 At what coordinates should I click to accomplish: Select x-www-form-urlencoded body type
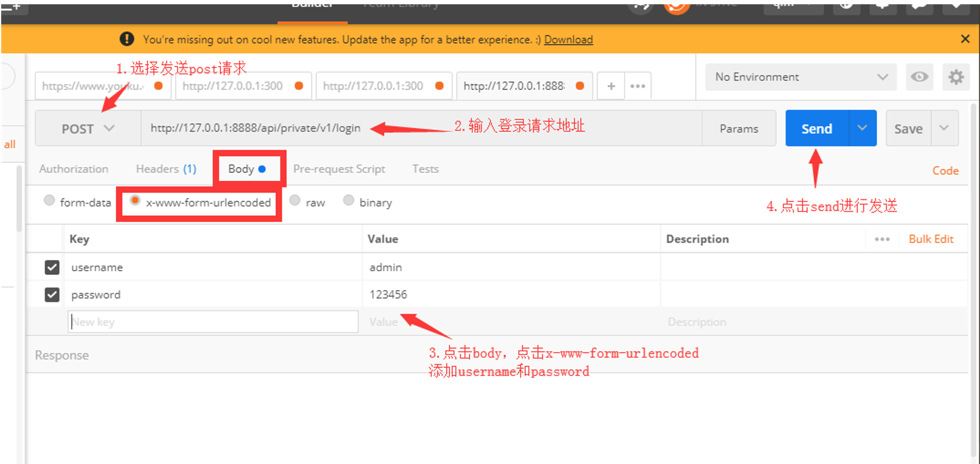135,200
